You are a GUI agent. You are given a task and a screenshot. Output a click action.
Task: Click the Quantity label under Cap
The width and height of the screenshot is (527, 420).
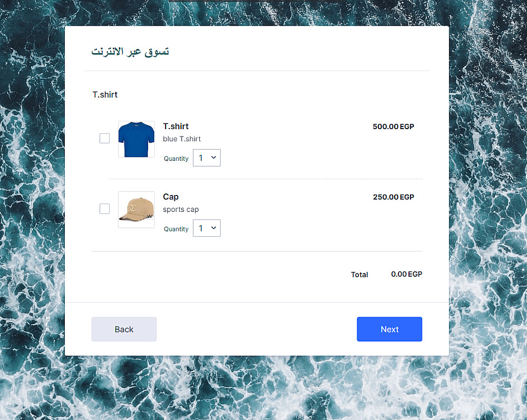176,229
